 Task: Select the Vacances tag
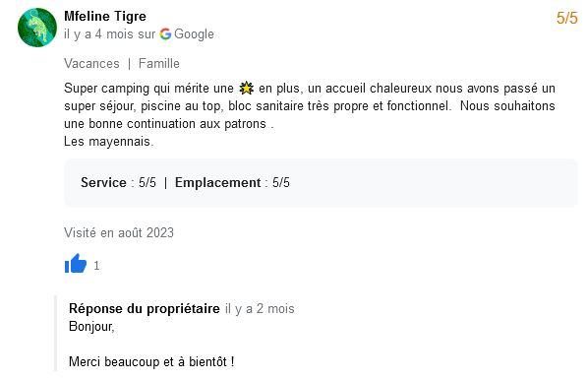coord(91,63)
